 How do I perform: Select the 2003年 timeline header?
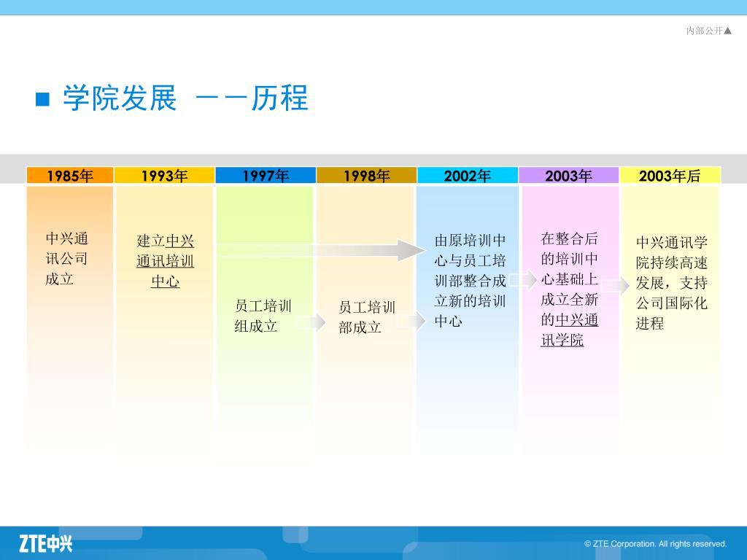pyautogui.click(x=568, y=175)
